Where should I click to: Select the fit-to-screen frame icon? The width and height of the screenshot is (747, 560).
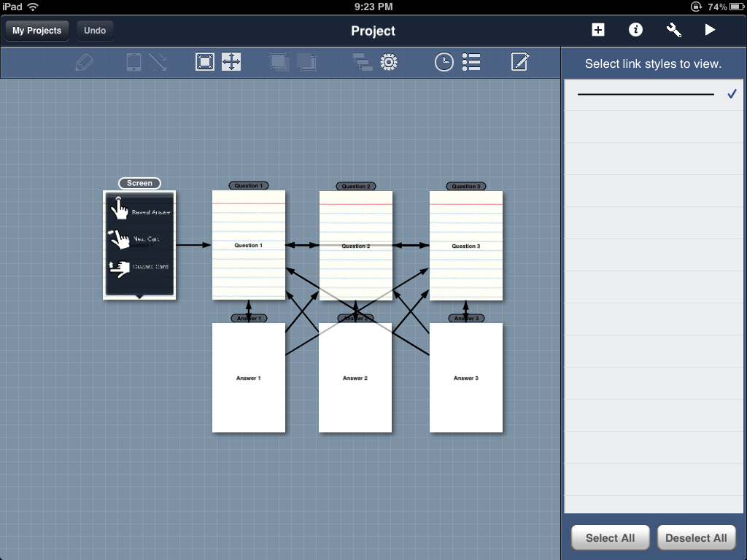click(x=205, y=63)
